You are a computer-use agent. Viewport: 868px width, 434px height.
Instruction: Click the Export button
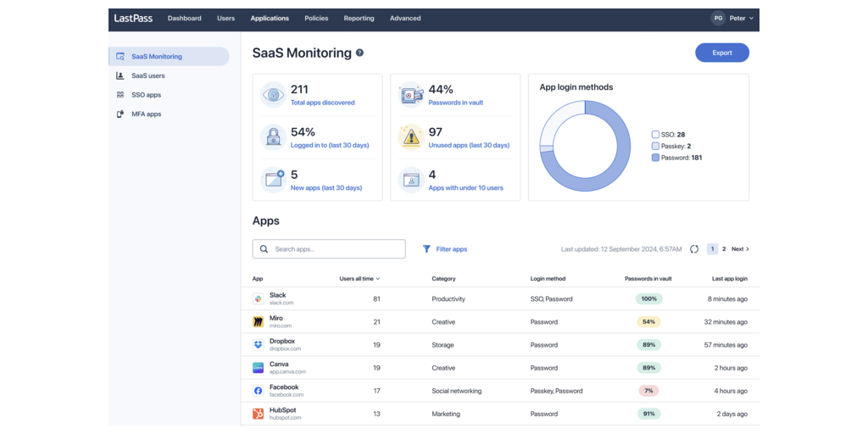coord(721,53)
